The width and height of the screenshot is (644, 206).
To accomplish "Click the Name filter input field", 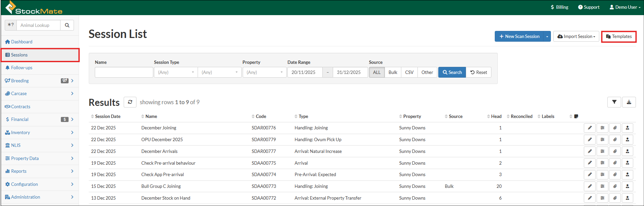I will point(124,72).
